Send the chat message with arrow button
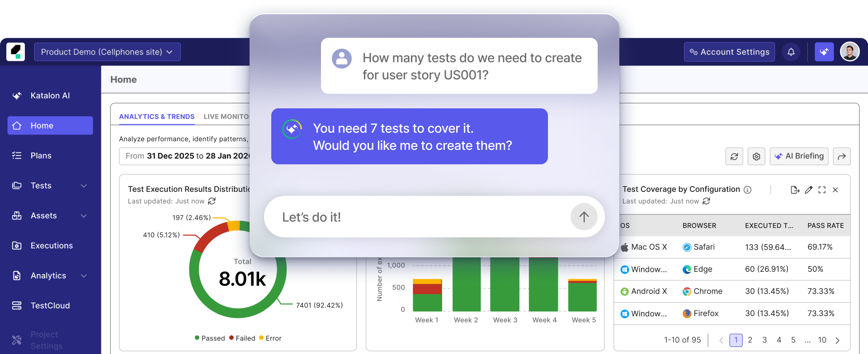Viewport: 868px width, 354px height. 584,217
